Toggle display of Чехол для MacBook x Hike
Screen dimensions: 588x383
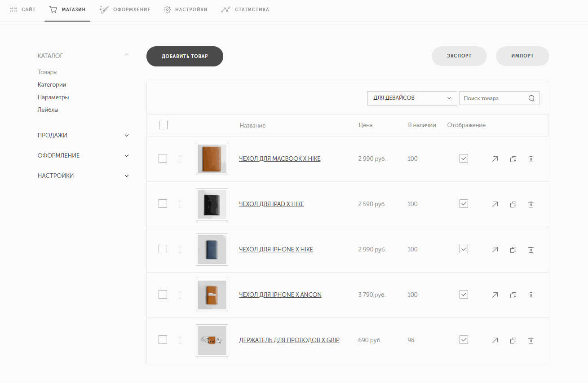(464, 158)
